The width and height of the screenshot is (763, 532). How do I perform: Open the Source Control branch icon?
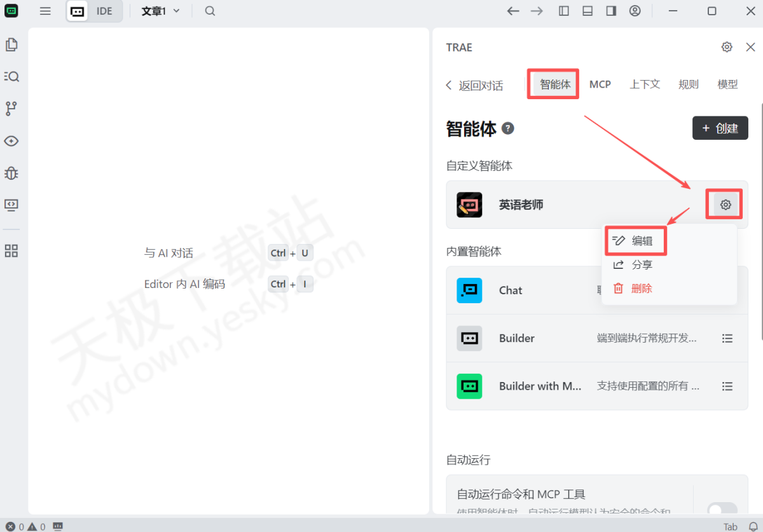pyautogui.click(x=11, y=109)
